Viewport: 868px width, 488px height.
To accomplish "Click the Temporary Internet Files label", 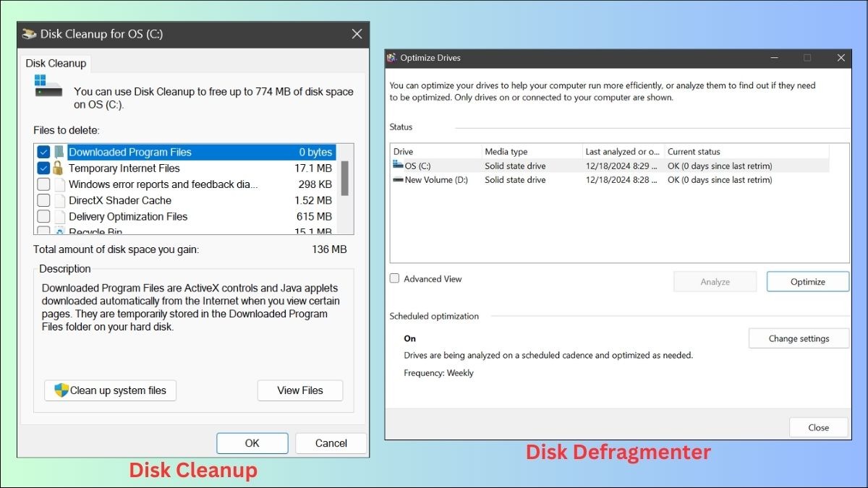I will click(x=124, y=168).
